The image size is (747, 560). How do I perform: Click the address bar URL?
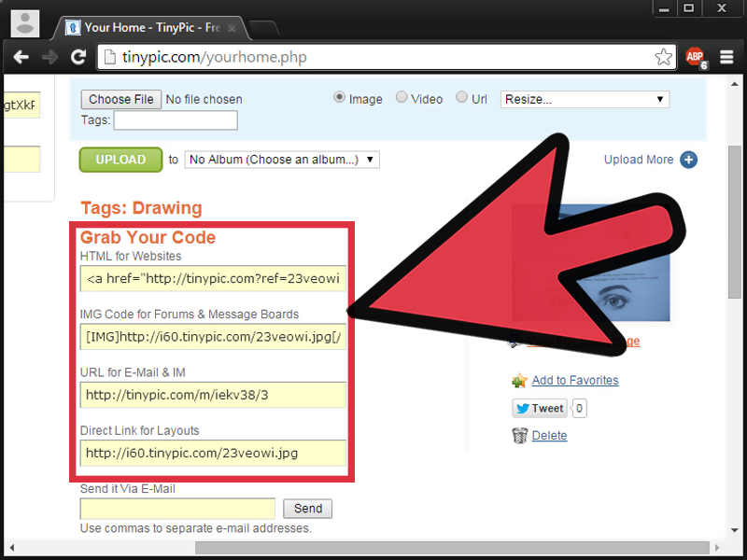(215, 57)
